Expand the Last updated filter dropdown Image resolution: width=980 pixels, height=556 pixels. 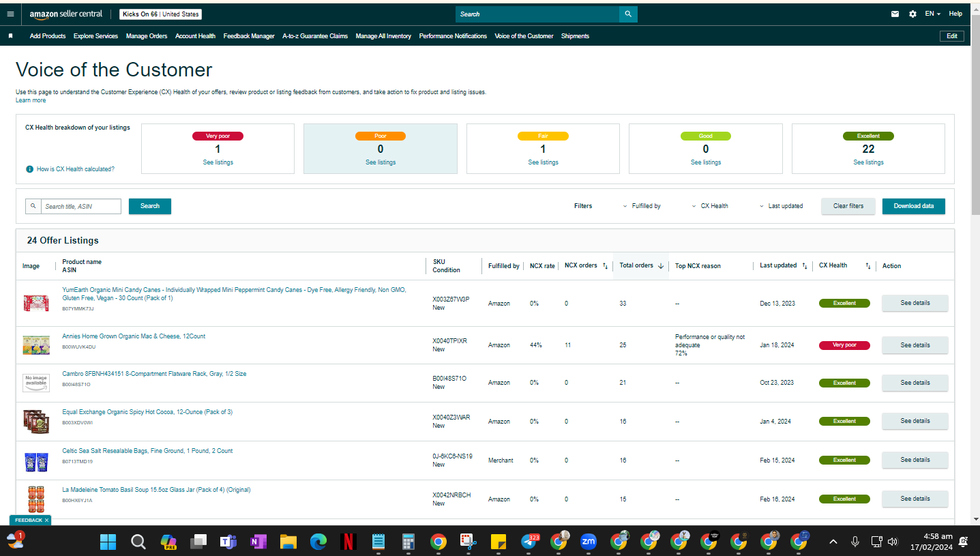(781, 206)
